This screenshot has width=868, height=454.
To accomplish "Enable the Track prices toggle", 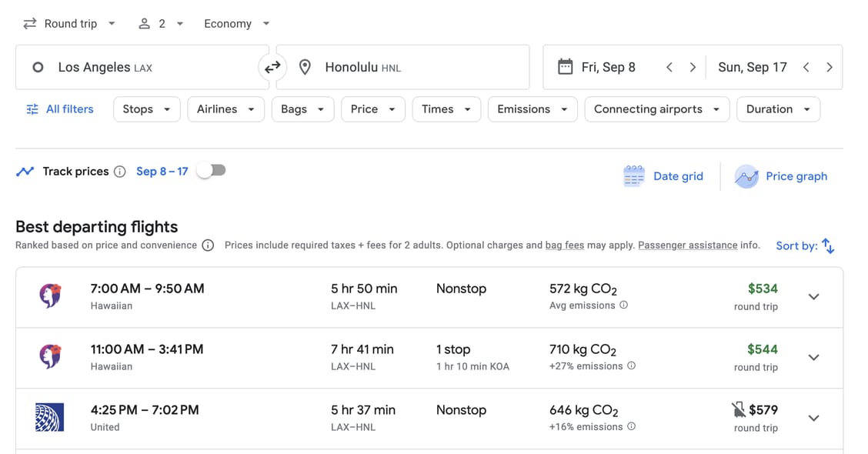I will coord(211,171).
